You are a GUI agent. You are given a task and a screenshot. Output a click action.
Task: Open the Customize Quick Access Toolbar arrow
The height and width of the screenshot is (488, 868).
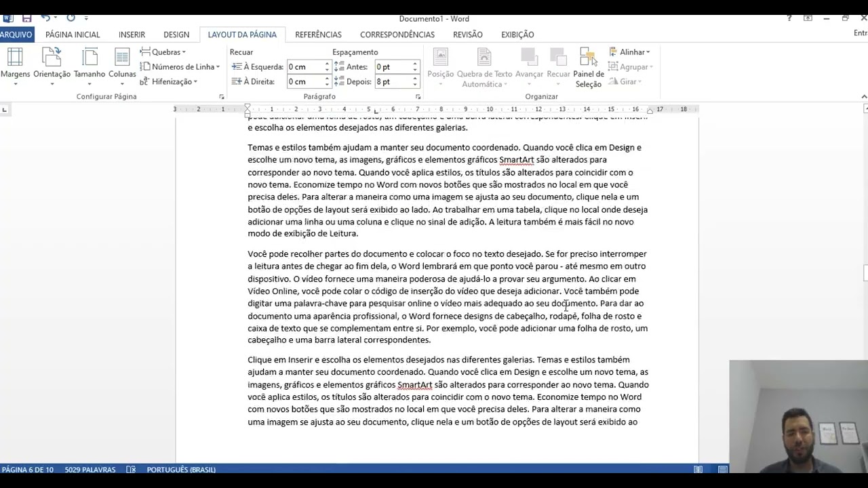[x=86, y=18]
